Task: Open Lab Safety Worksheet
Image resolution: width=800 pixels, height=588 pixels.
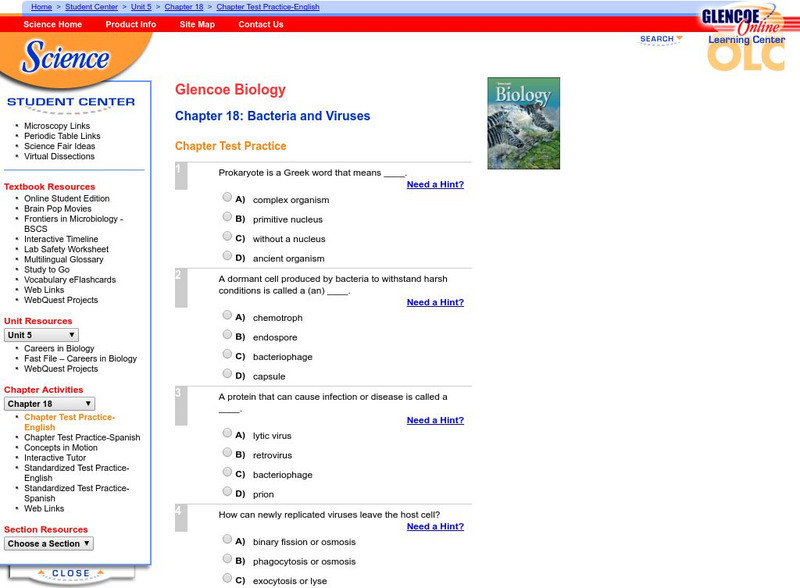Action: pyautogui.click(x=66, y=249)
